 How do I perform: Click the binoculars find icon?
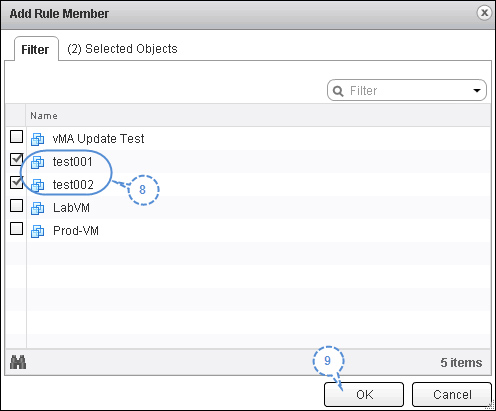coord(18,362)
